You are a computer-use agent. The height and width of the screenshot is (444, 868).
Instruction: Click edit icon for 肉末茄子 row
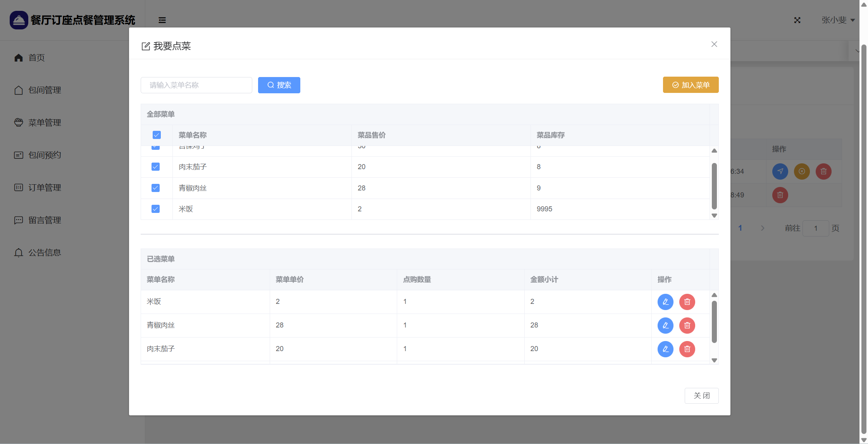[665, 349]
